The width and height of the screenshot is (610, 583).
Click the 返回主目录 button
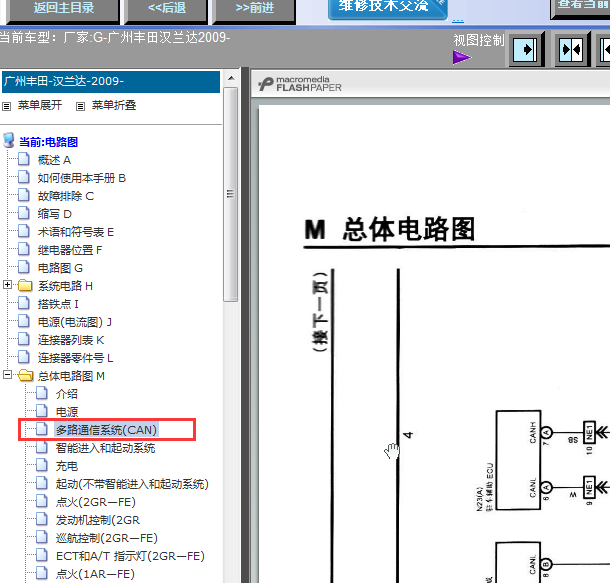(x=63, y=10)
